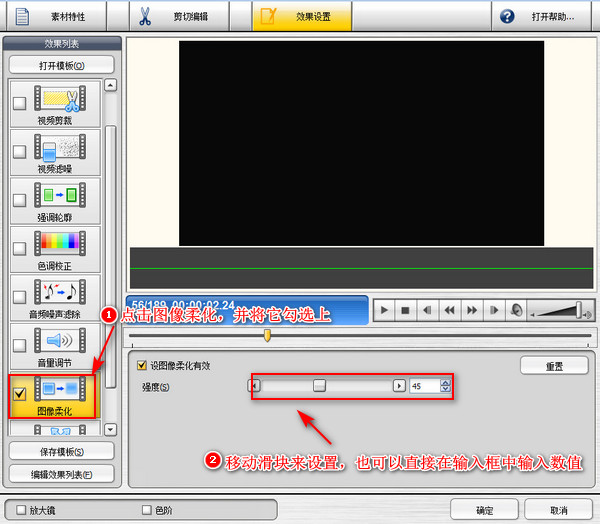Click 编辑效果列表(E) button
The height and width of the screenshot is (524, 600).
pyautogui.click(x=62, y=475)
